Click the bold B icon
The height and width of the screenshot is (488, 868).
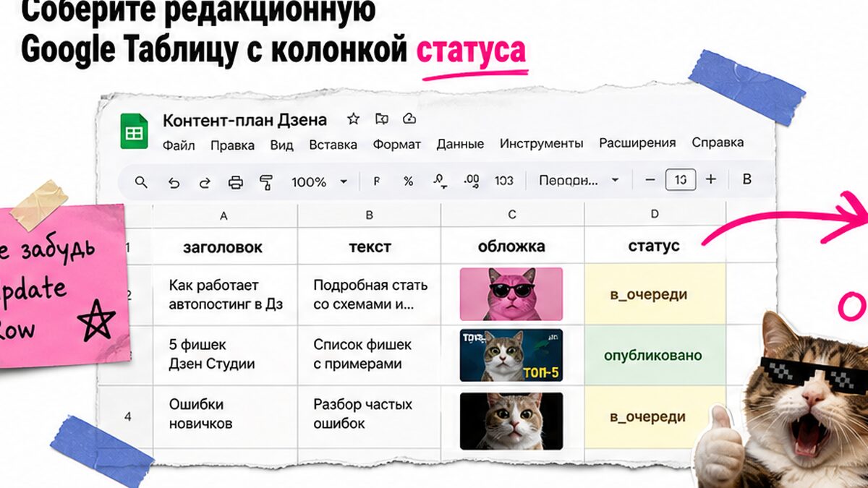point(747,179)
